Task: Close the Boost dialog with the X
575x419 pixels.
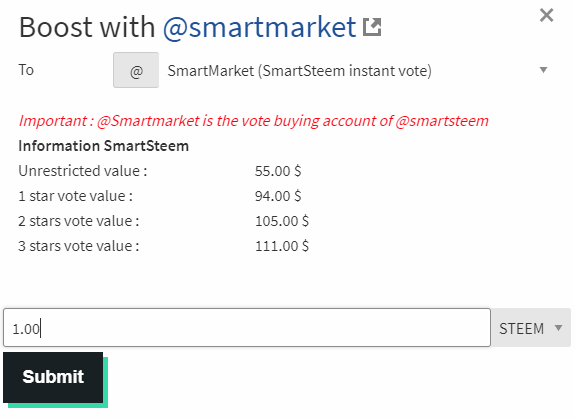Action: click(546, 15)
